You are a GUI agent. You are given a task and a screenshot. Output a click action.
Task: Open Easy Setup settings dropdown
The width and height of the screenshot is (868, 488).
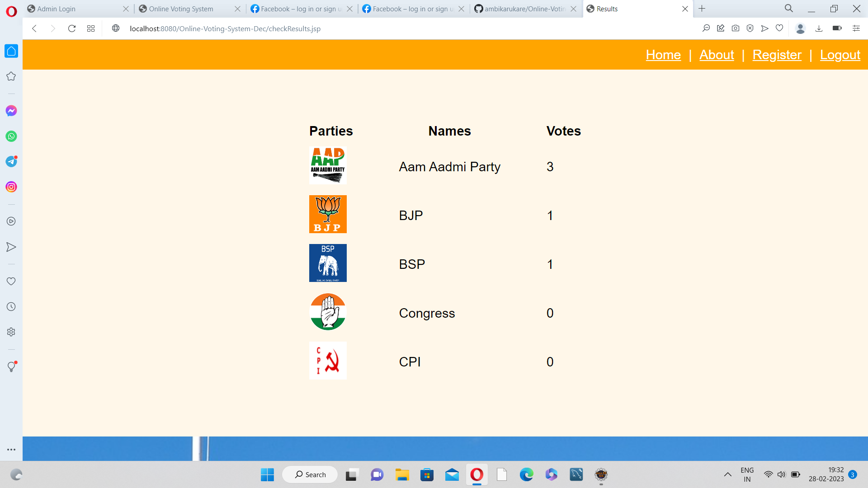(x=856, y=28)
